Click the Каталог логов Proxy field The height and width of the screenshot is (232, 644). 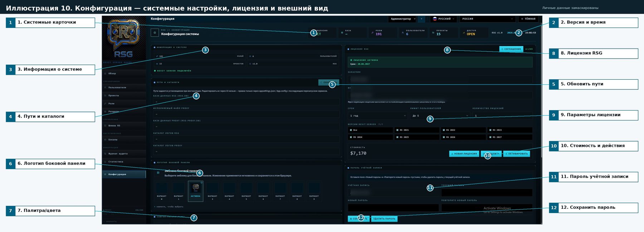tap(246, 152)
